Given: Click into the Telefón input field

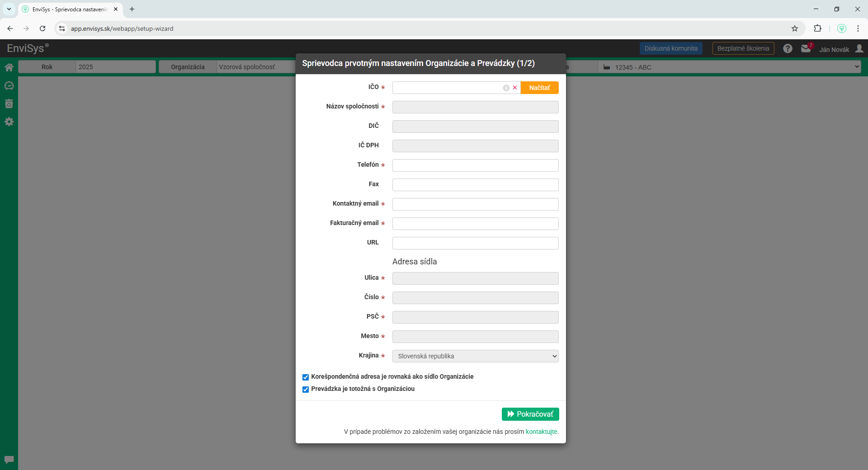Looking at the screenshot, I should point(475,165).
